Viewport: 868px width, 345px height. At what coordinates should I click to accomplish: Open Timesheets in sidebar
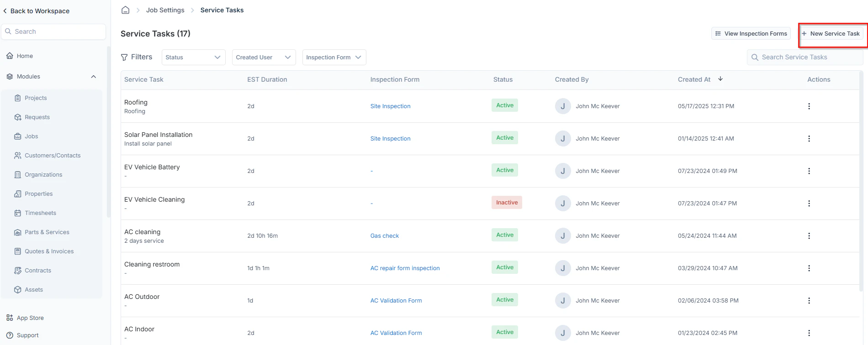tap(41, 213)
